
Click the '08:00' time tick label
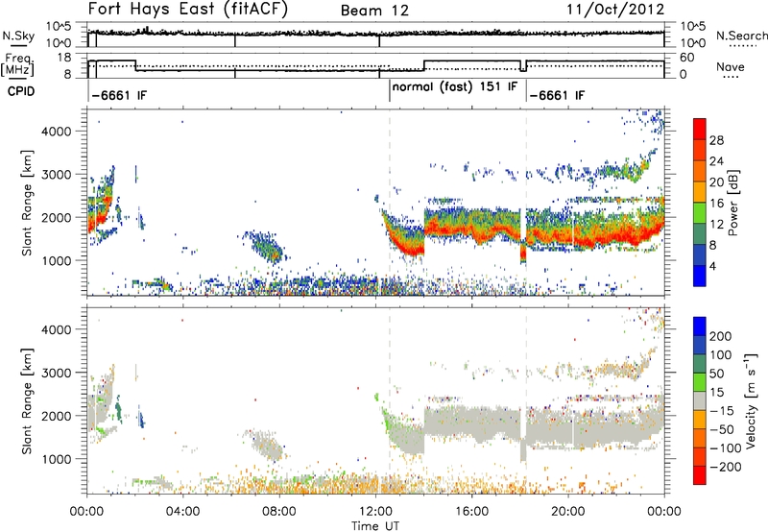(278, 512)
